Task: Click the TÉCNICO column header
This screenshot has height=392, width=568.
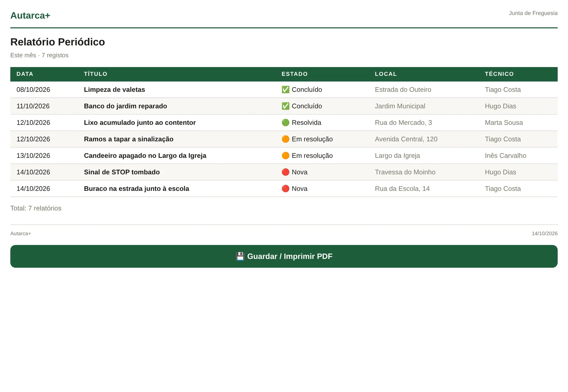Action: point(499,74)
